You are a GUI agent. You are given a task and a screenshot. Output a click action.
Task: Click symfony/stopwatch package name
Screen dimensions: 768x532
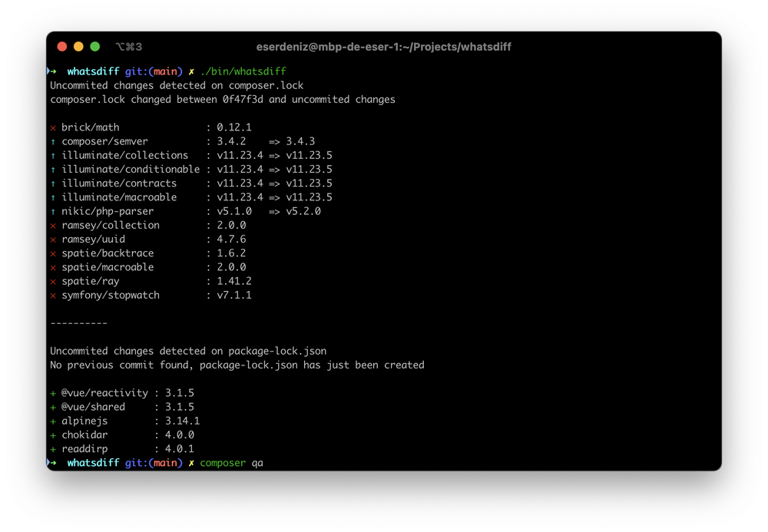pyautogui.click(x=111, y=295)
